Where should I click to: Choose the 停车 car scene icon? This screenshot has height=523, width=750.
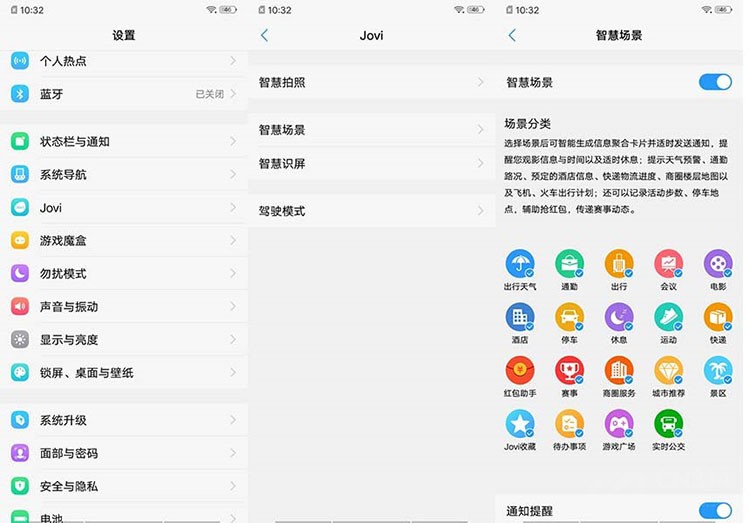pyautogui.click(x=569, y=317)
